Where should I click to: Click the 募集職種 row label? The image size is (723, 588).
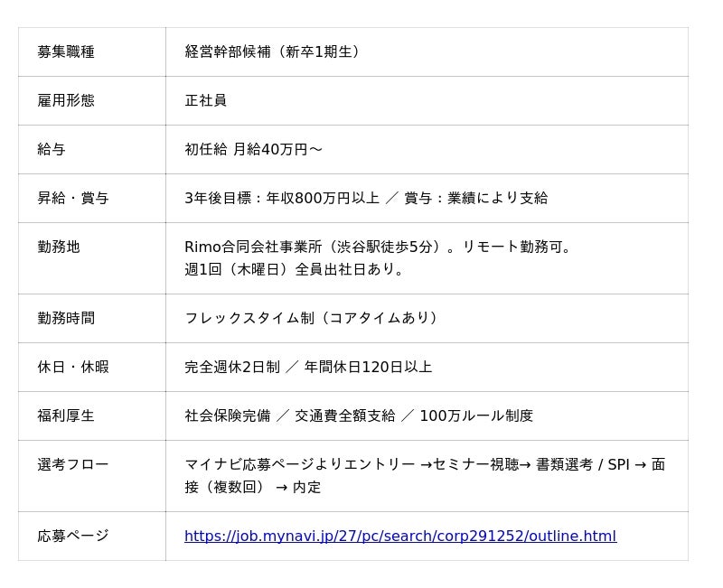click(66, 51)
